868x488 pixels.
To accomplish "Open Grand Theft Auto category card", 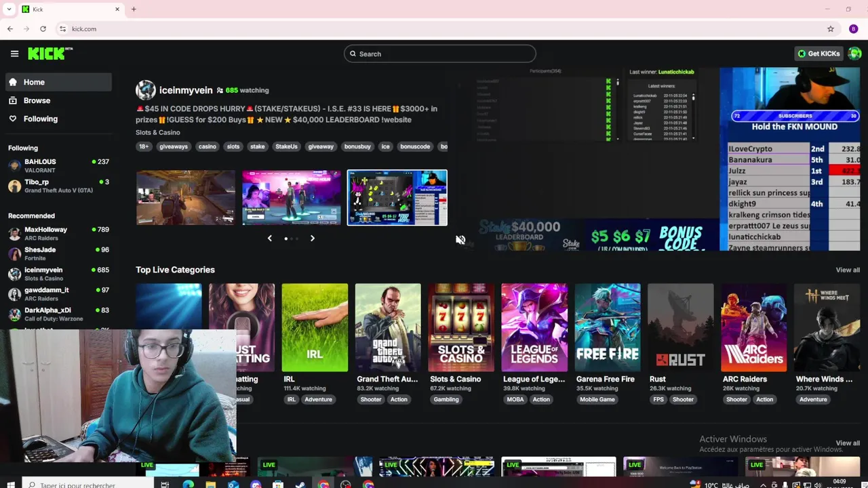I will (x=388, y=327).
